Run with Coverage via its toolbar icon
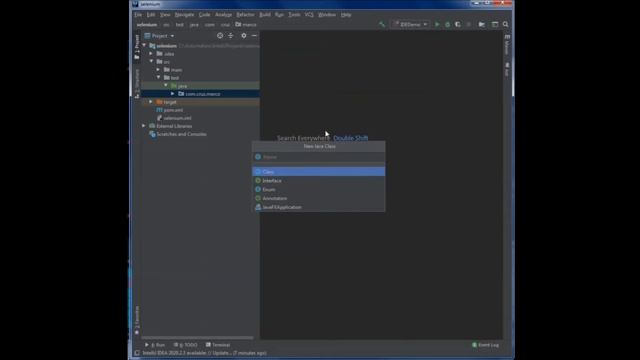Image resolution: width=640 pixels, height=360 pixels. tap(458, 24)
